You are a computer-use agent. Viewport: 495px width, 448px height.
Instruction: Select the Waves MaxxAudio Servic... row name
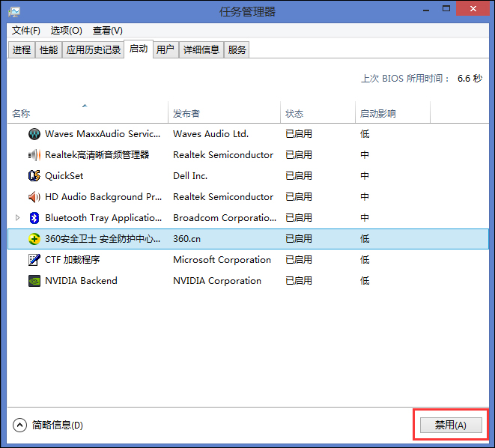(103, 134)
